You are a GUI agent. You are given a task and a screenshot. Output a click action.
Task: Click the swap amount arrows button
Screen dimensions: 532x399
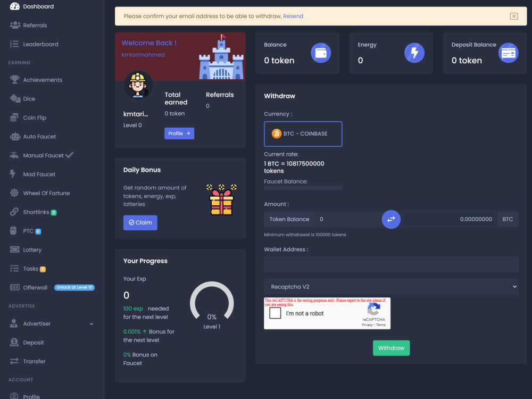(x=391, y=220)
